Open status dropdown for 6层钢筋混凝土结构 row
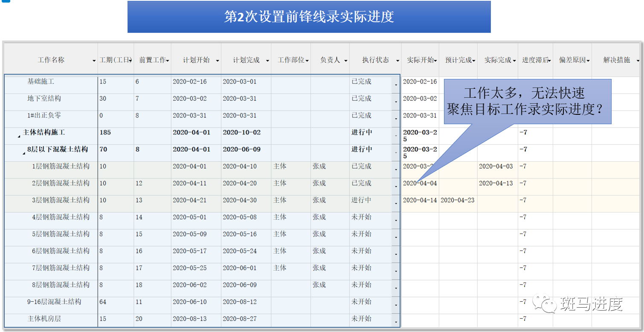Viewport: 644px width, 332px height. click(x=396, y=255)
